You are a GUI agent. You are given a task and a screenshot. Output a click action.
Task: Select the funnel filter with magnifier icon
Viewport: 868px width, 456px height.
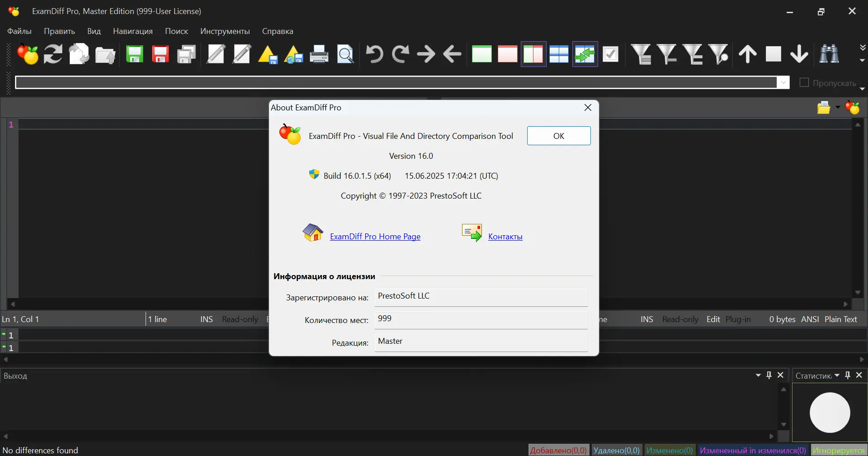coord(719,54)
